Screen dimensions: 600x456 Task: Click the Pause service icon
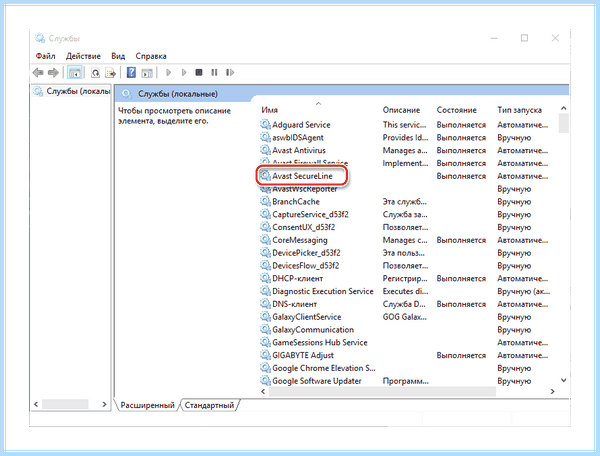coord(214,72)
